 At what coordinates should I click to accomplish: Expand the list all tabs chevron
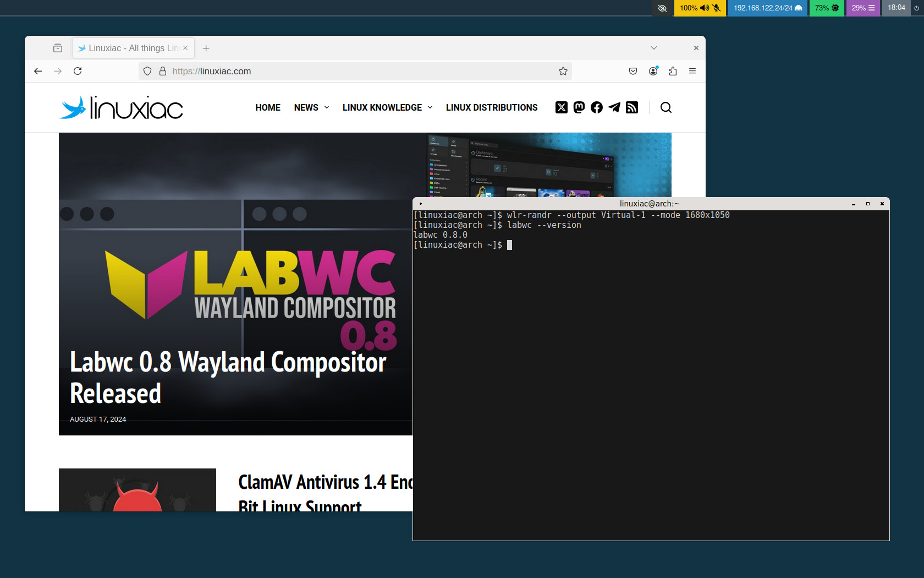(654, 48)
